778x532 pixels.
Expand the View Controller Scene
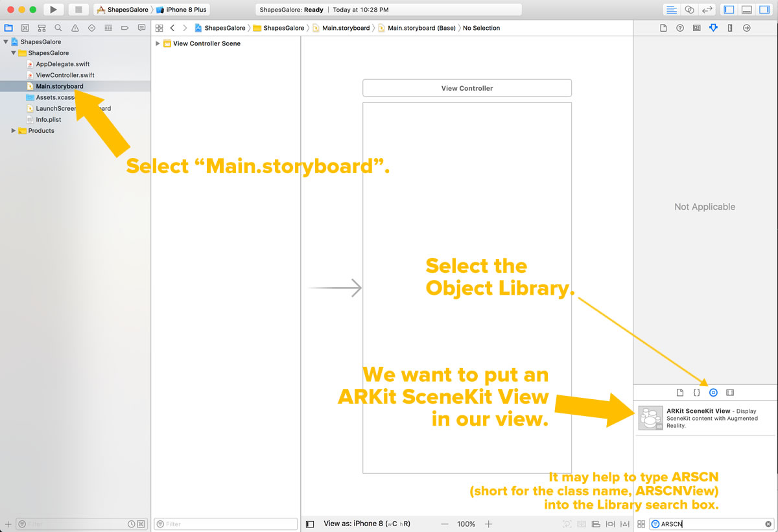pos(158,43)
